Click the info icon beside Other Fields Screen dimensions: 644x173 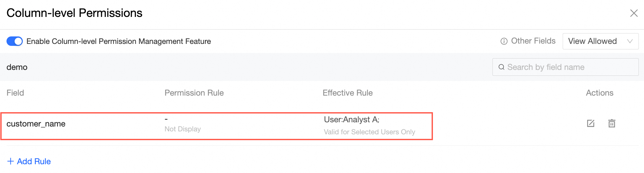click(504, 41)
